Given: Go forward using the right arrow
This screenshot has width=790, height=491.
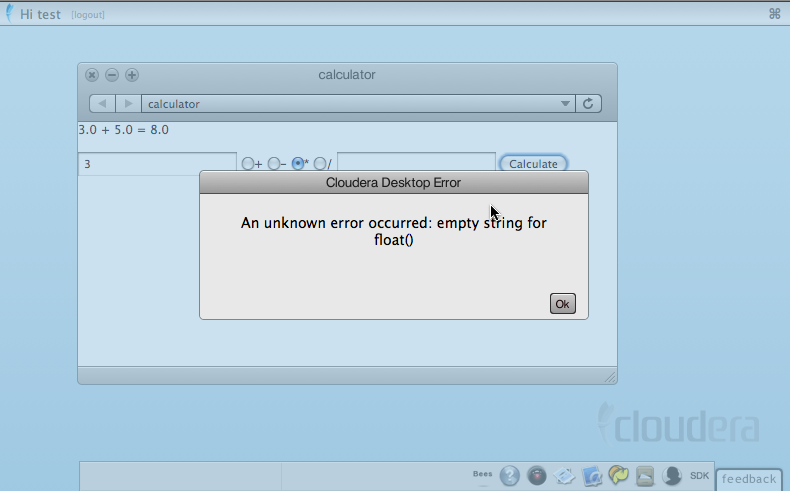Looking at the screenshot, I should tap(128, 104).
